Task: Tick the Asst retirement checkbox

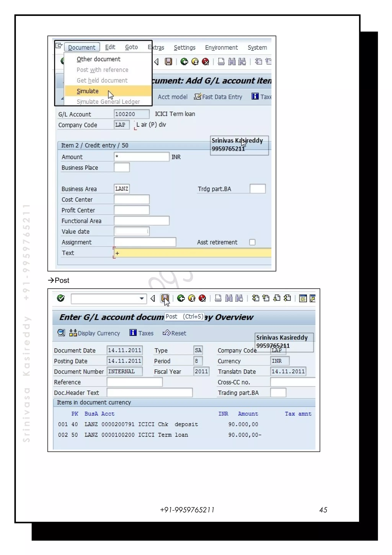Action: [x=252, y=242]
